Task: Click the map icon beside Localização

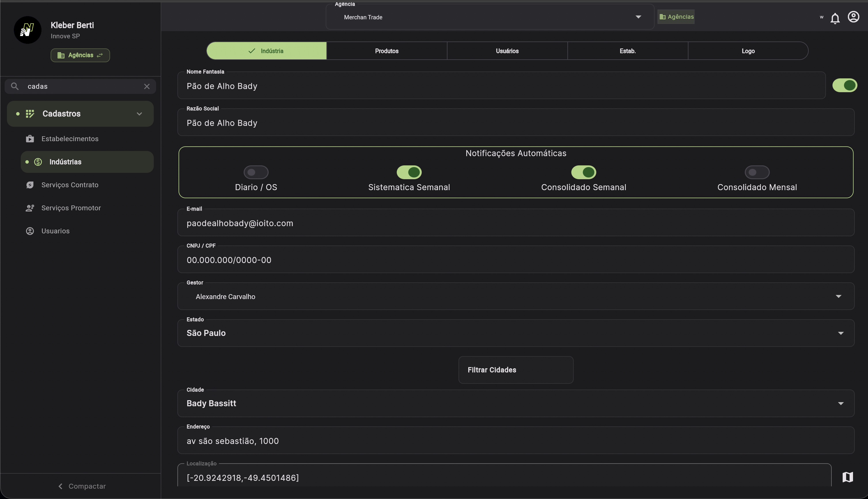Action: 848,477
